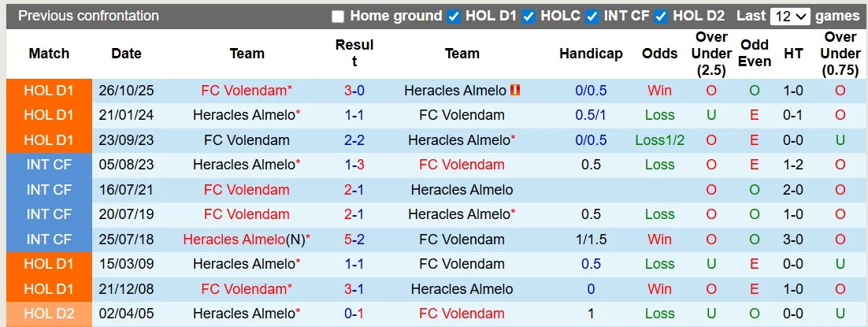868x327 pixels.
Task: Click the INT CF label for 16/07/21
Action: click(49, 190)
